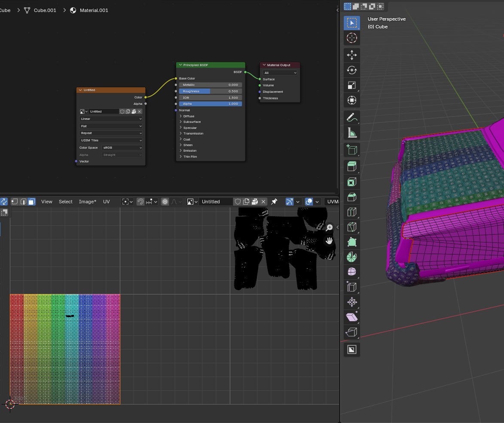504x423 pixels.
Task: Adjust the Roughness slider
Action: (210, 91)
